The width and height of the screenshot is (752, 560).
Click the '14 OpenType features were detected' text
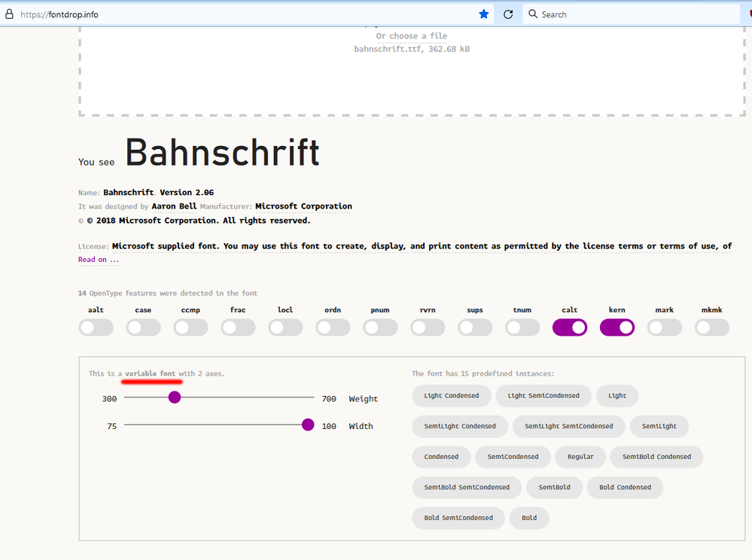pos(168,293)
